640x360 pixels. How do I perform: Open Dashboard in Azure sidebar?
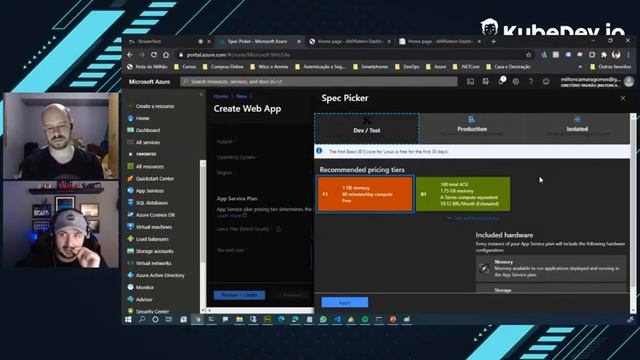(x=147, y=130)
